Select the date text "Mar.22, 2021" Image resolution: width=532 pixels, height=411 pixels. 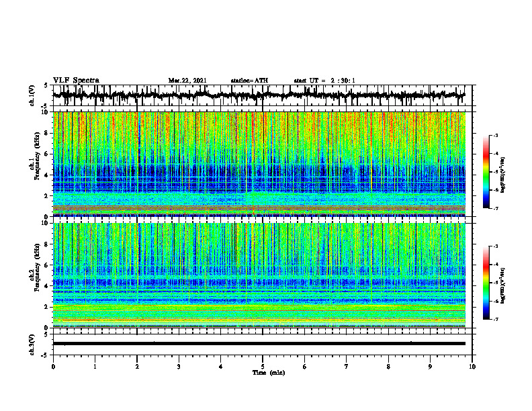(187, 81)
